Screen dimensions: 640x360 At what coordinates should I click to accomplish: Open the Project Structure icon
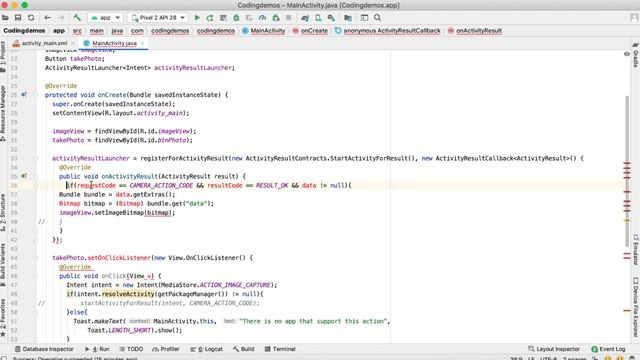click(x=348, y=18)
